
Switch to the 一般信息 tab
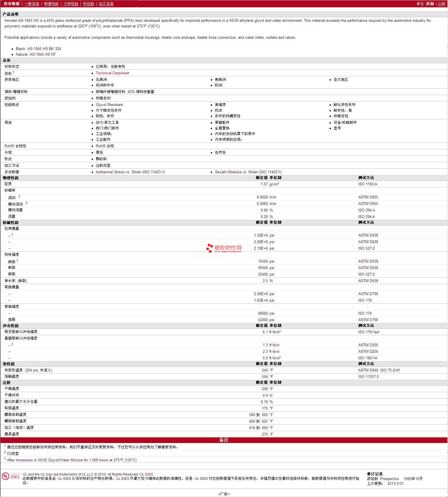[x=32, y=4]
